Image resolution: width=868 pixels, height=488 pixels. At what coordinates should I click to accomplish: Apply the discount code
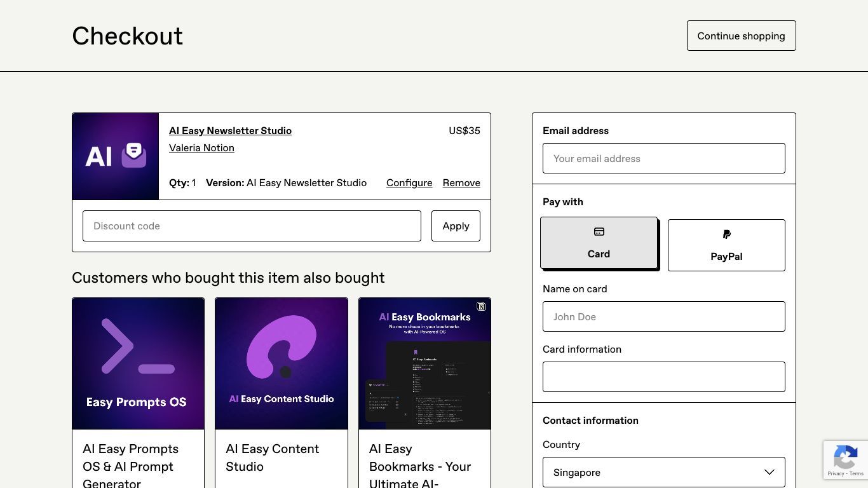[456, 226]
